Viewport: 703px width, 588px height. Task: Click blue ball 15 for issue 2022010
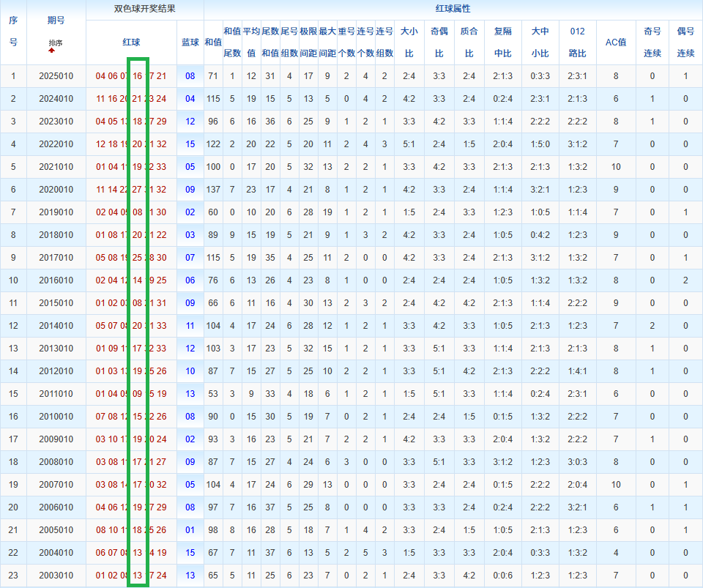(190, 144)
